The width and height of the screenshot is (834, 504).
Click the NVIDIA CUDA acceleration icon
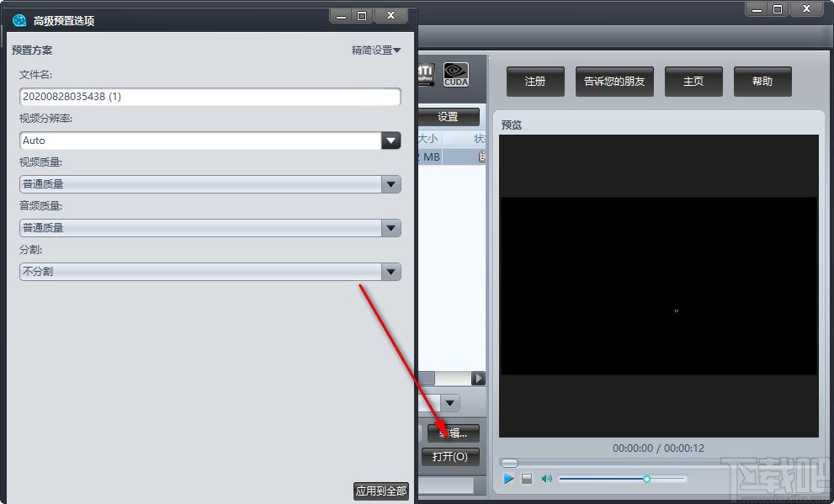[x=456, y=74]
